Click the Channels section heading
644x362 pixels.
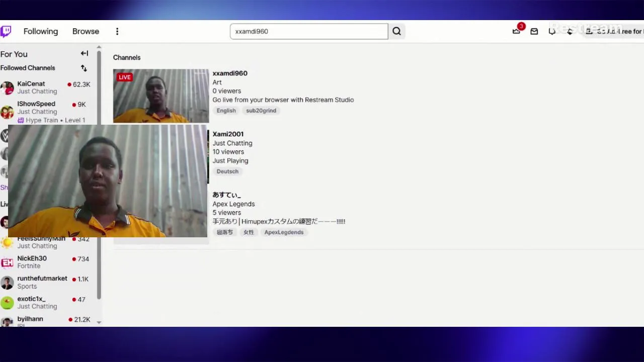click(x=127, y=58)
